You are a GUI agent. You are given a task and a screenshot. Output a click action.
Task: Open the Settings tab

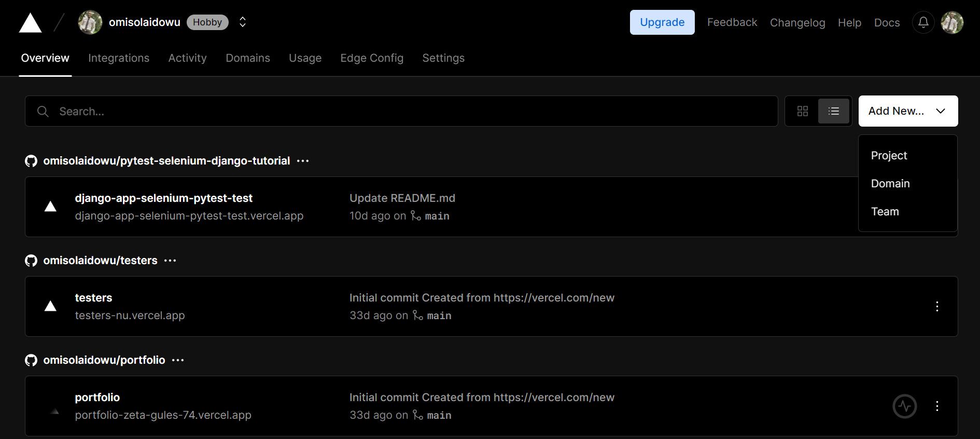click(x=443, y=58)
